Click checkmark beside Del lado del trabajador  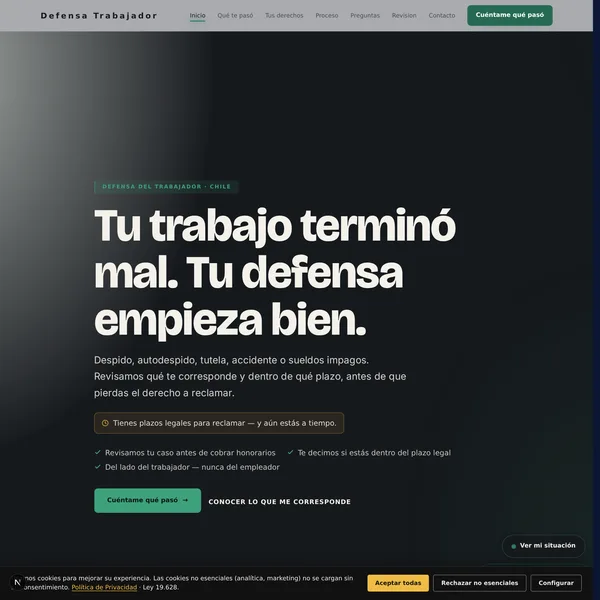point(98,467)
